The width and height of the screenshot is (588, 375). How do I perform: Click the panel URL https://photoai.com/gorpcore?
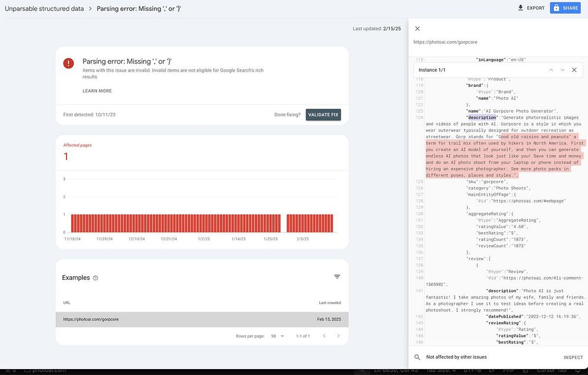tap(446, 42)
